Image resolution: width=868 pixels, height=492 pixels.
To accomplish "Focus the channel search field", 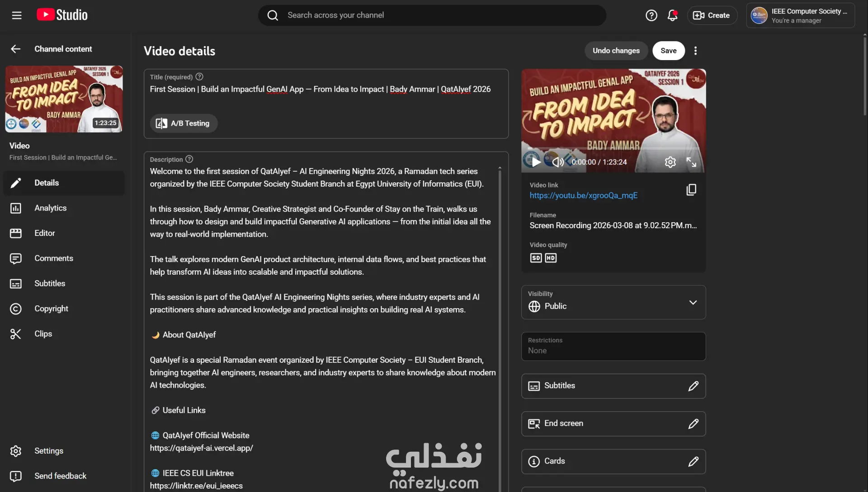I will click(x=432, y=15).
